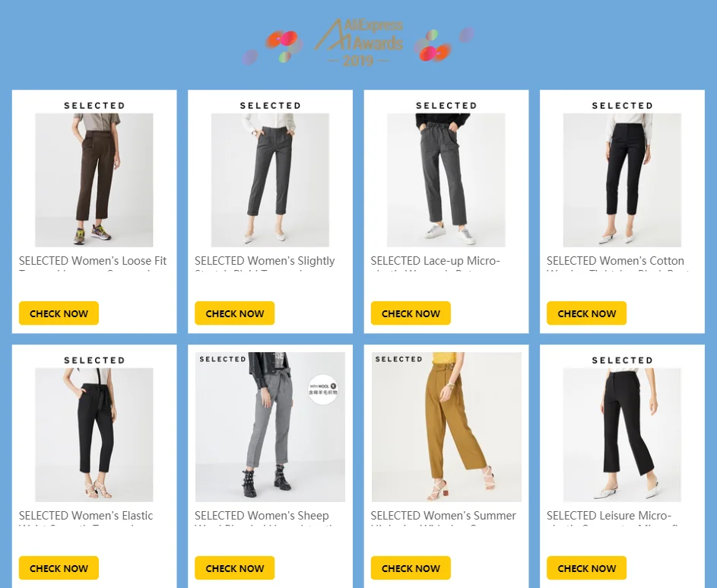Open the 'SELECTED Lace-up Micro-' title link
The width and height of the screenshot is (717, 588).
(x=436, y=261)
